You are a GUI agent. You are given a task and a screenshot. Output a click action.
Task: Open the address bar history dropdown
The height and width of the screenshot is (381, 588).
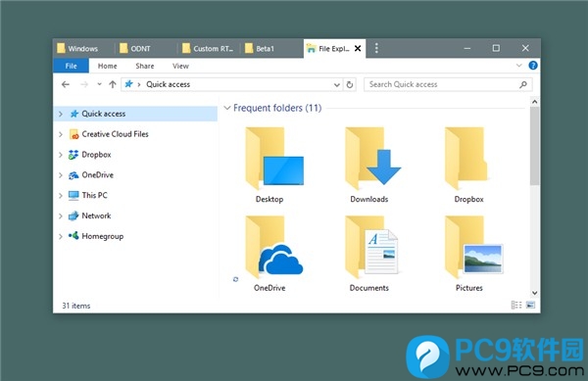point(337,84)
